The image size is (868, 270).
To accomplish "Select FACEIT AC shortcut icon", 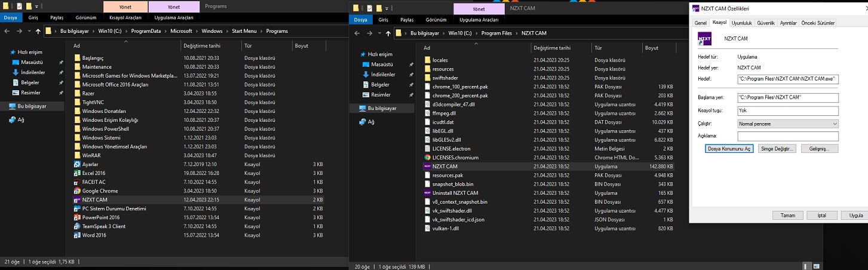I will [77, 182].
